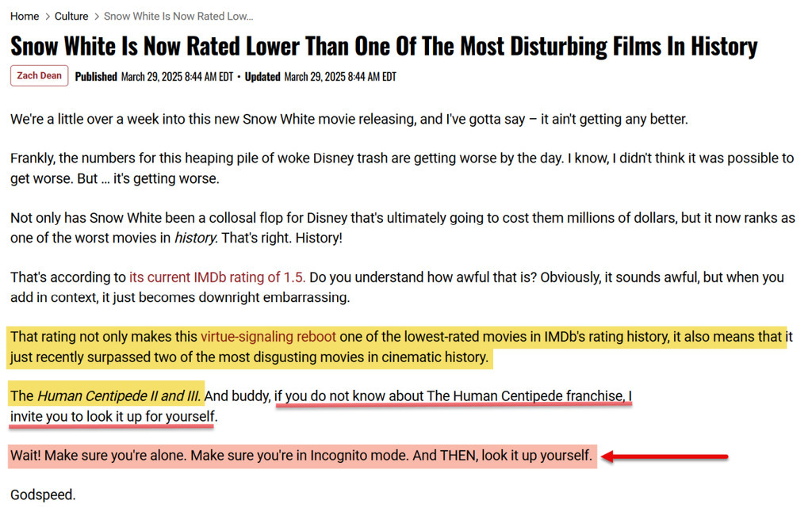Click the yellow highlighted 'That rating not only' paragraph
The image size is (812, 508).
coord(396,346)
